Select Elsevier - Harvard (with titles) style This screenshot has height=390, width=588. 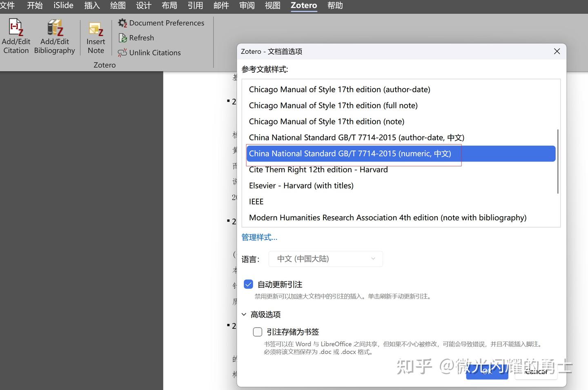(401, 186)
